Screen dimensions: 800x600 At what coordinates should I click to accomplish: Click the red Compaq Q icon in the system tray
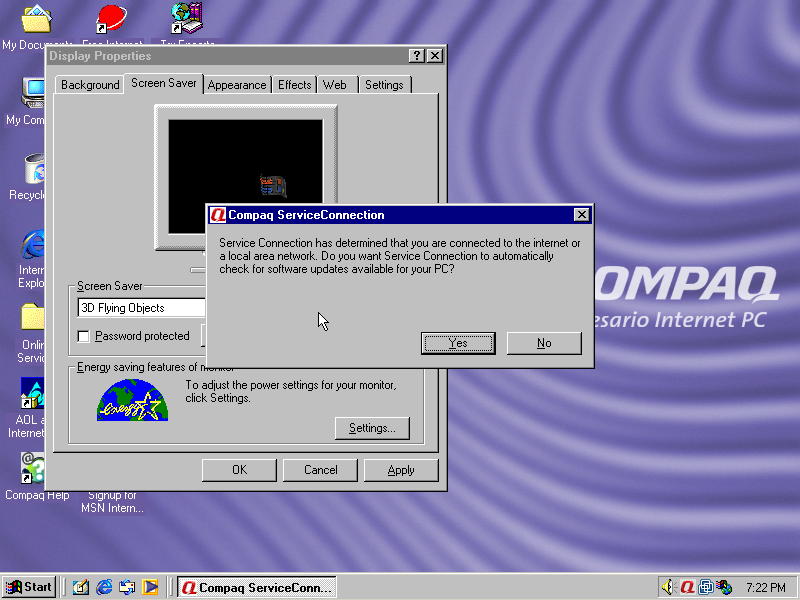[x=687, y=587]
